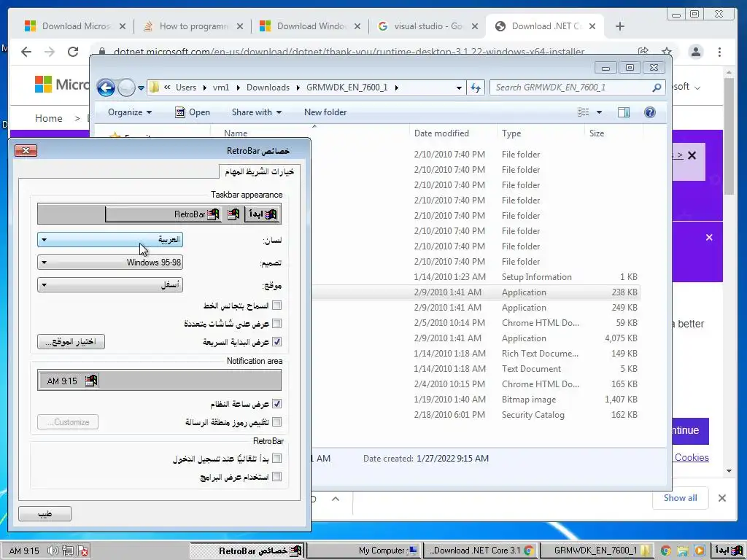Open Explorer folder quick launch icon
The width and height of the screenshot is (747, 560).
coord(682,551)
